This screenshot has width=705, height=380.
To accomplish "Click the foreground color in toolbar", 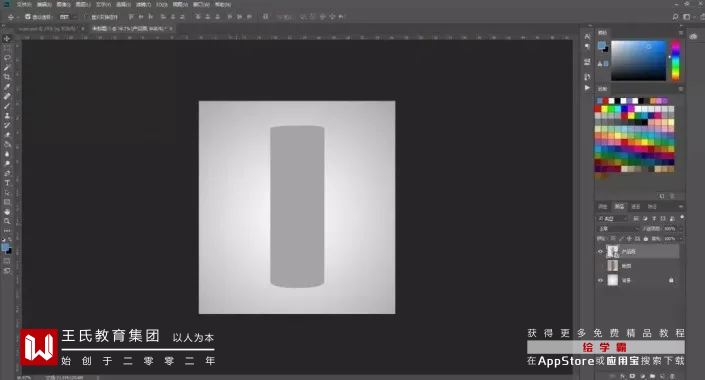I will 5,247.
